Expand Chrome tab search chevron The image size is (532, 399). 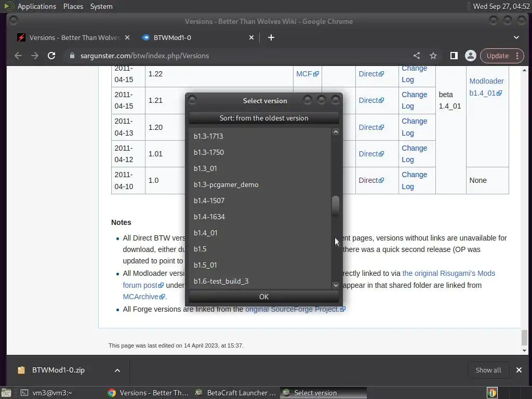516,37
